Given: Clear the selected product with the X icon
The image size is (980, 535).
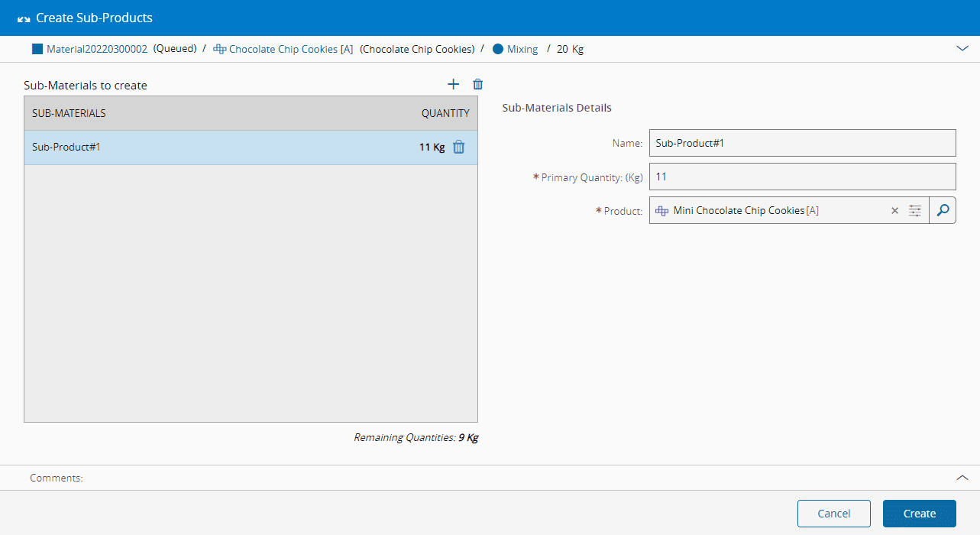Looking at the screenshot, I should coord(895,211).
